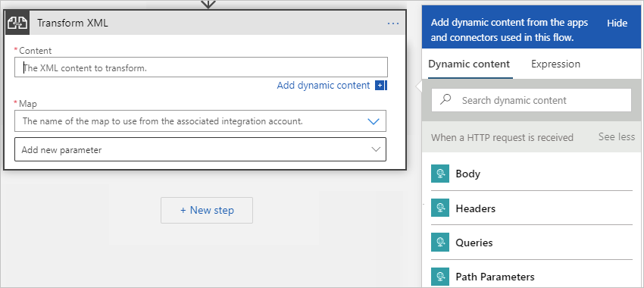The image size is (644, 288).
Task: Select the Body dynamic content item
Action: pos(532,174)
